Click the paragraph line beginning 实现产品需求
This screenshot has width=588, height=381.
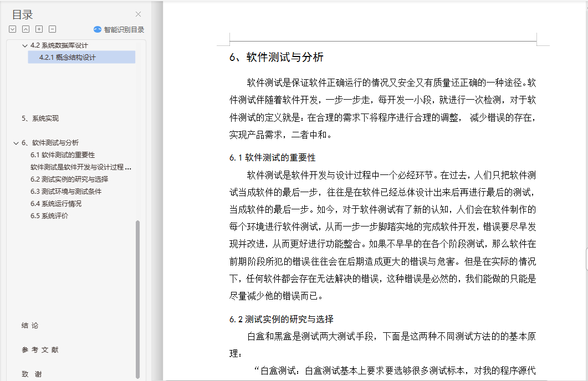pyautogui.click(x=280, y=135)
